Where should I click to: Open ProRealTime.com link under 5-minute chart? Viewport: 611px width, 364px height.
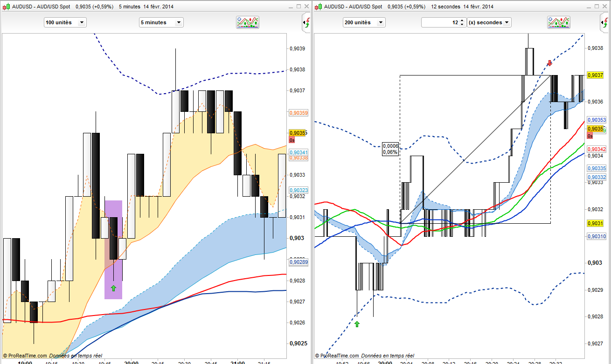[27, 356]
